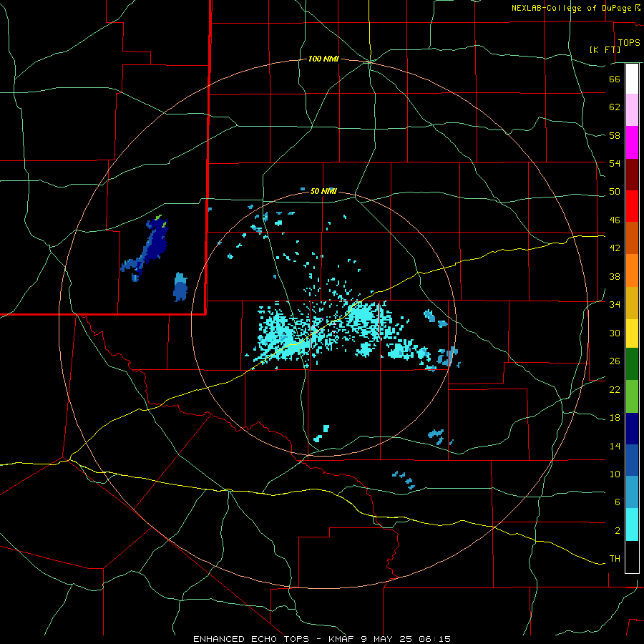Click the legend value 58
The height and width of the screenshot is (644, 644).
615,135
